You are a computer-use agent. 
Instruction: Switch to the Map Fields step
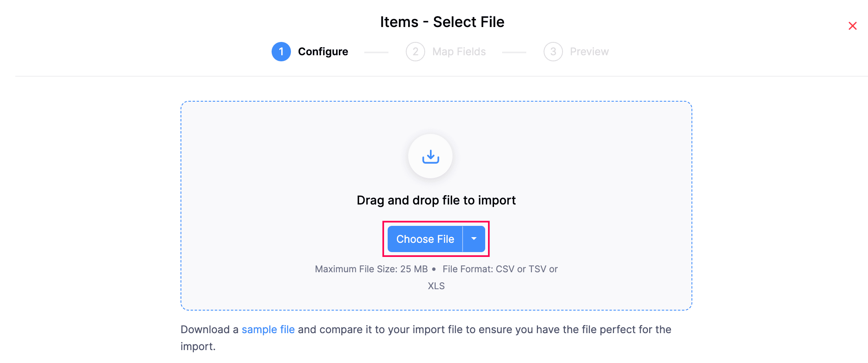tap(459, 52)
